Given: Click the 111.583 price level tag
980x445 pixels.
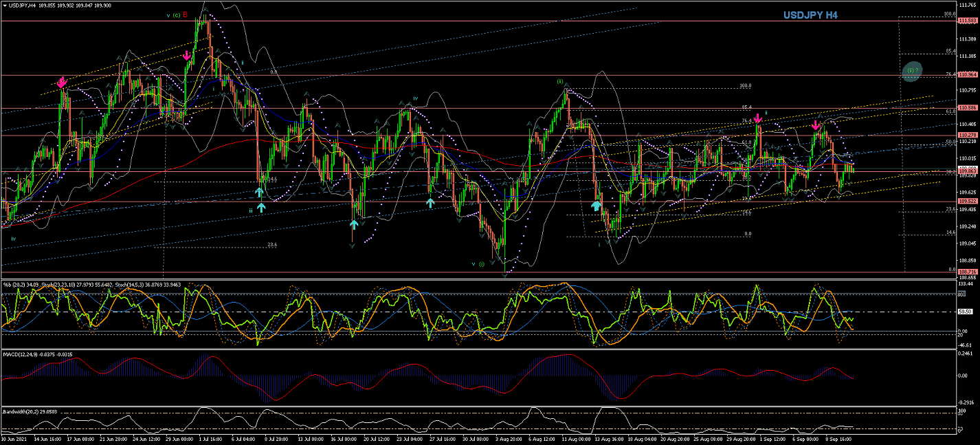Looking at the screenshot, I should 968,21.
